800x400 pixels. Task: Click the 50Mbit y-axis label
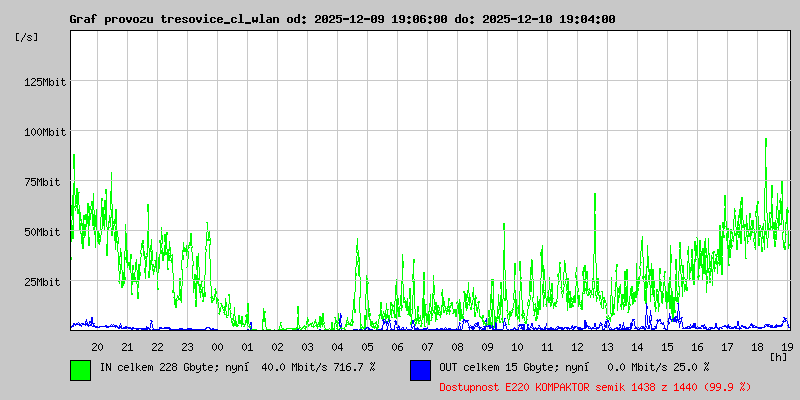click(48, 232)
